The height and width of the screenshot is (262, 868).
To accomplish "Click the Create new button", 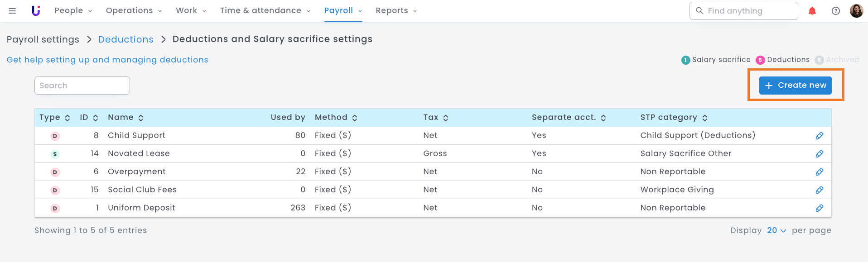I will (795, 85).
